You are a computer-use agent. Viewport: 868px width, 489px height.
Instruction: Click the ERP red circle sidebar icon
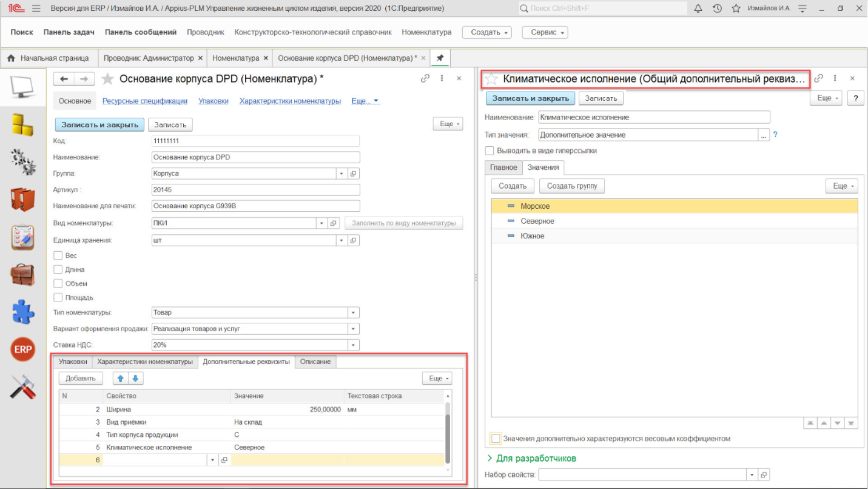pos(23,349)
